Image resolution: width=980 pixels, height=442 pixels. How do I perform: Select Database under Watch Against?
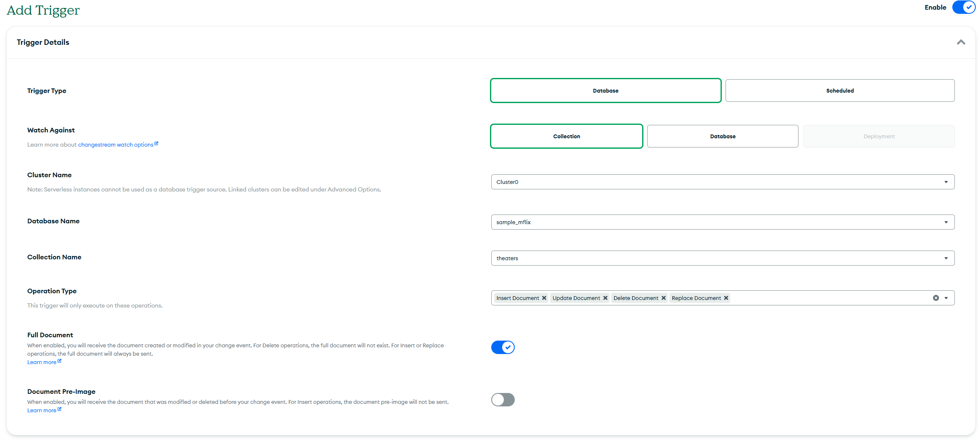pos(722,136)
